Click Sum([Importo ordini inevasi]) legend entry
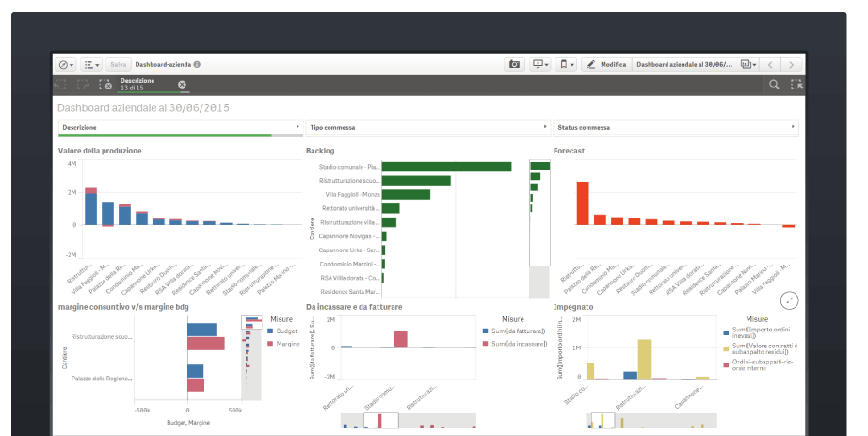The height and width of the screenshot is (436, 868). tap(756, 332)
